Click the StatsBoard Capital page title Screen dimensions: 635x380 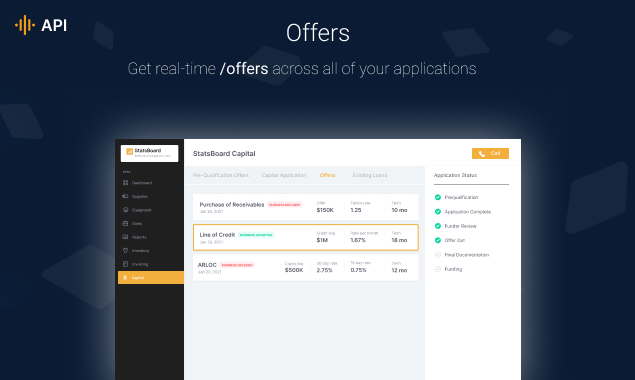pos(224,154)
